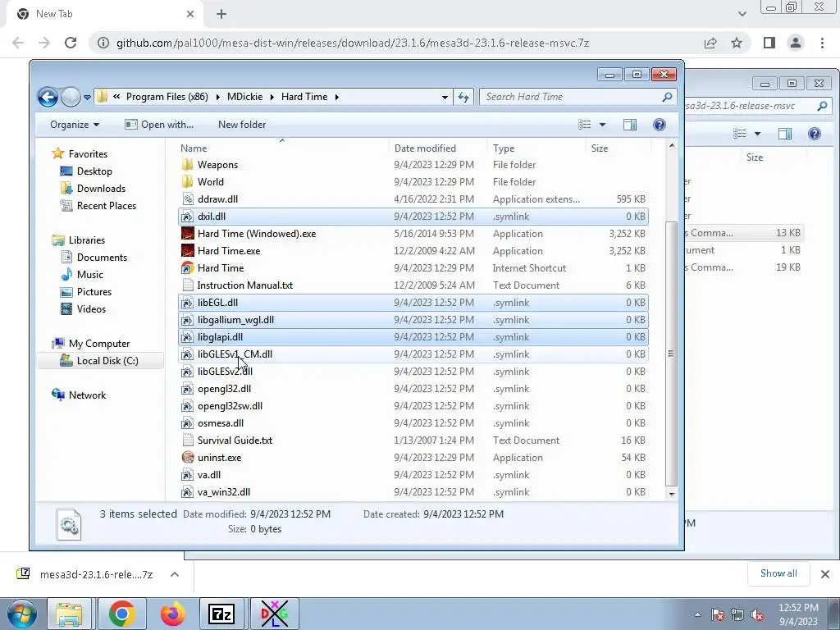Image resolution: width=840 pixels, height=630 pixels.
Task: Select the World folder icon
Action: [188, 182]
